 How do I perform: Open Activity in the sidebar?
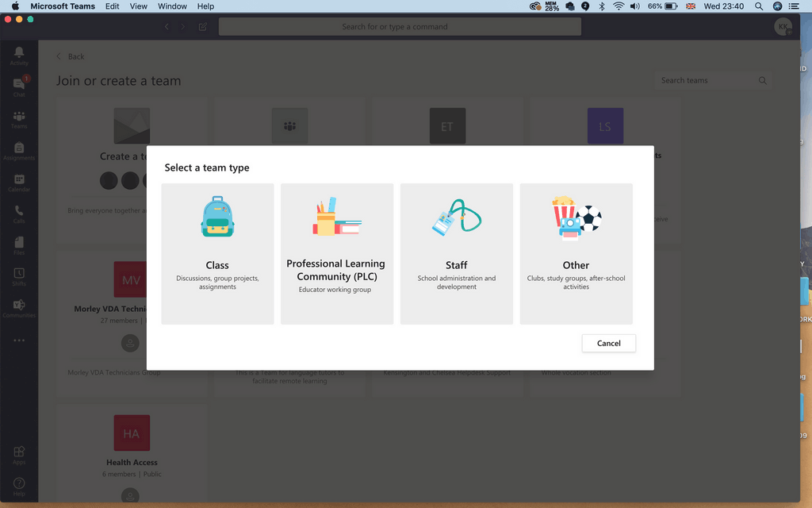click(19, 55)
